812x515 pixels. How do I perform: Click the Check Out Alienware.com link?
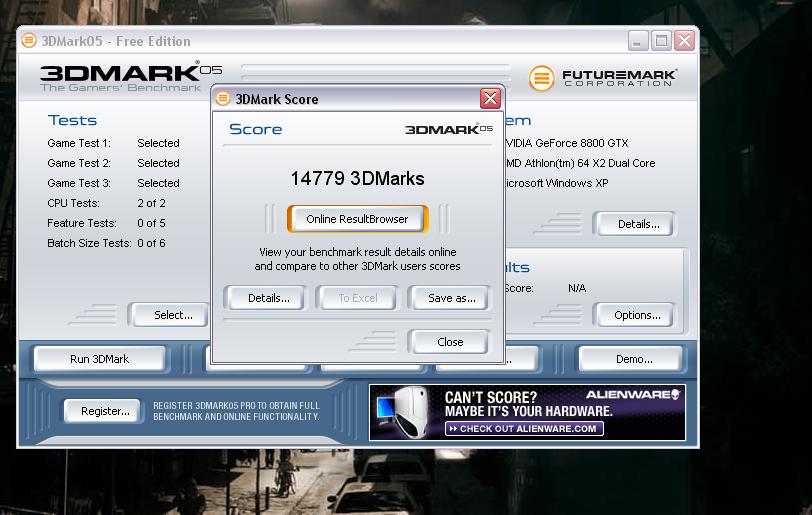(x=524, y=428)
